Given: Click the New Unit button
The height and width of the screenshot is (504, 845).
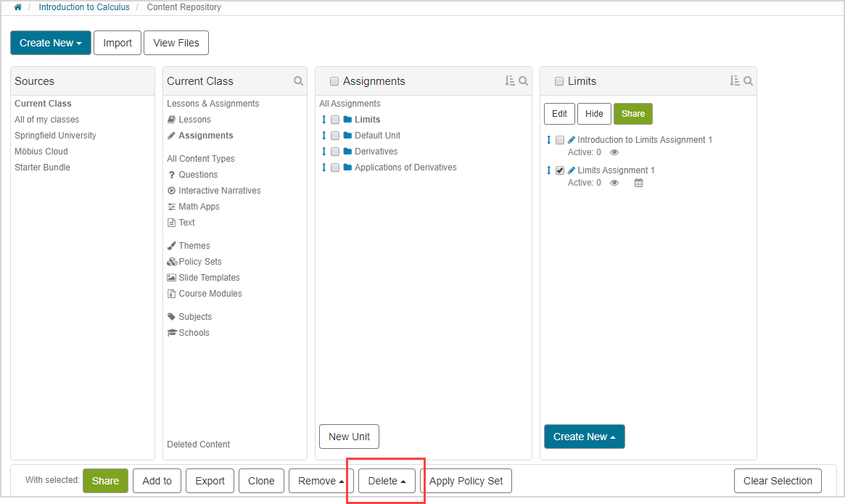Looking at the screenshot, I should [349, 437].
